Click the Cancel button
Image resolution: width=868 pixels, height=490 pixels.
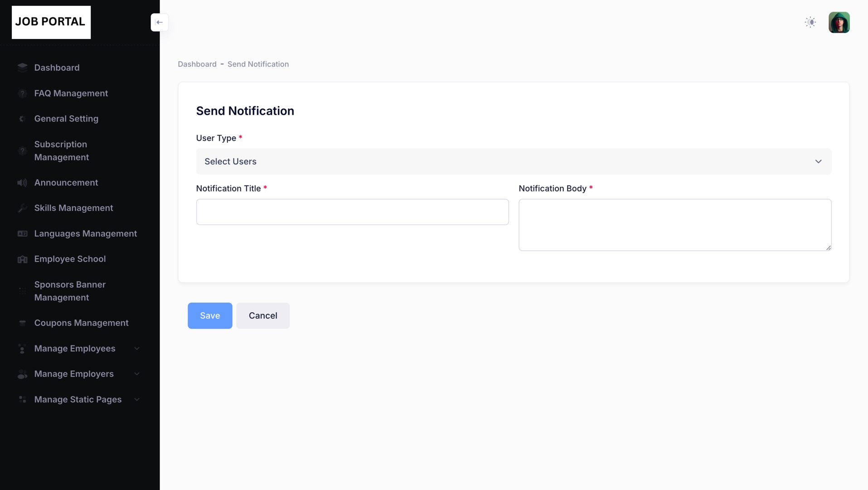click(x=262, y=316)
